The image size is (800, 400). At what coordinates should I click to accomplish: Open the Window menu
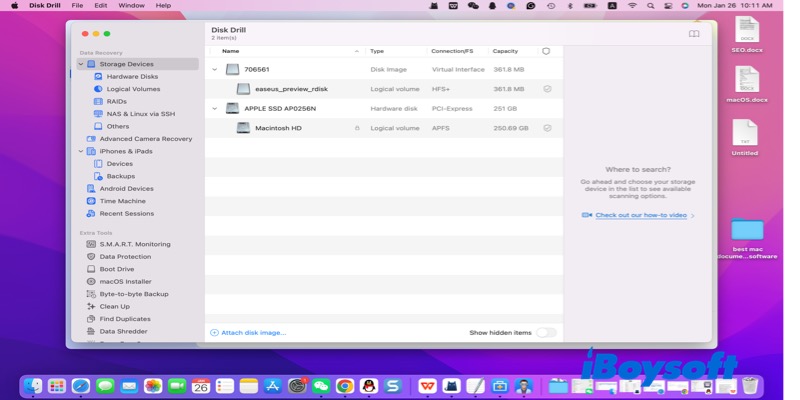[x=131, y=5]
